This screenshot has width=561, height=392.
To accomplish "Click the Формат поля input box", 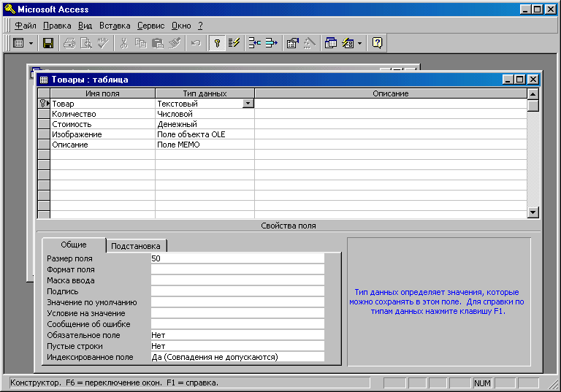I will (x=237, y=269).
